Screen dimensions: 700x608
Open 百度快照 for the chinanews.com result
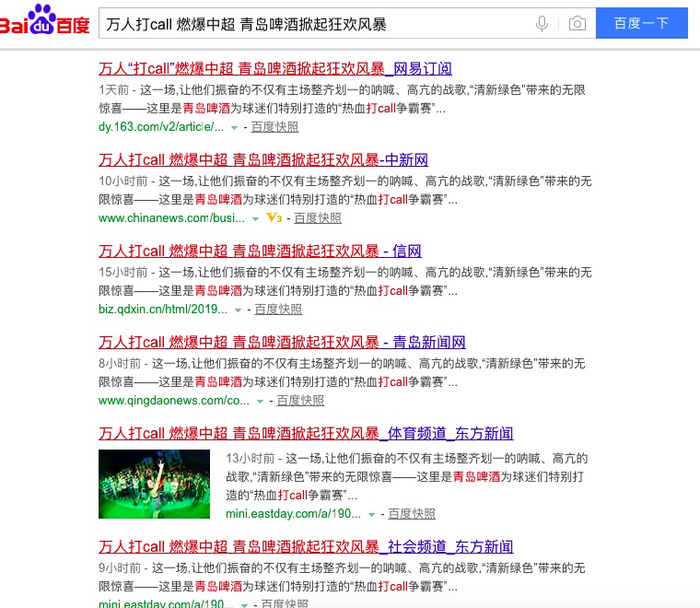[x=318, y=218]
